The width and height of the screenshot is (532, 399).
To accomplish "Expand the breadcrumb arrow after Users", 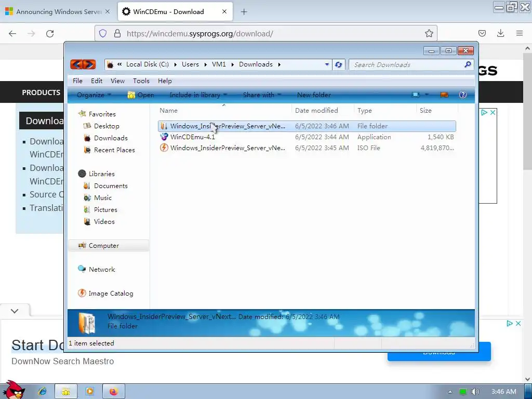I will pos(206,64).
